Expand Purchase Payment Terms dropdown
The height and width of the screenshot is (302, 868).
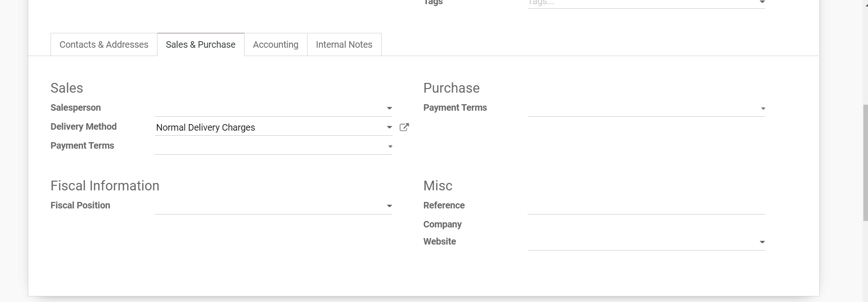[x=762, y=108]
